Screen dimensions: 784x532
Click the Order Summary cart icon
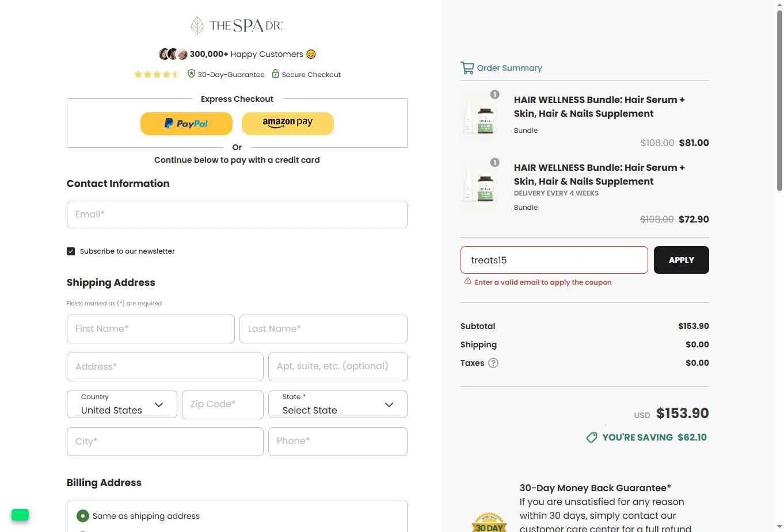pyautogui.click(x=467, y=68)
